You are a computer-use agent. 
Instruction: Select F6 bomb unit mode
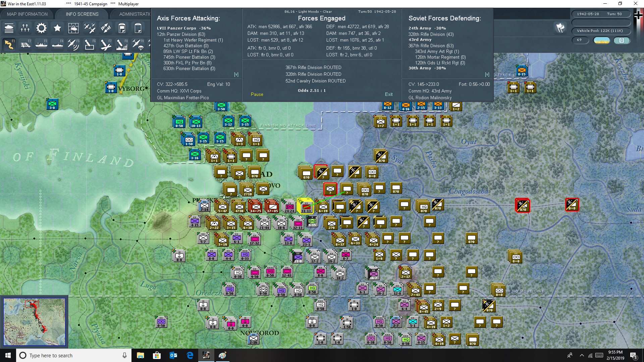pos(90,44)
